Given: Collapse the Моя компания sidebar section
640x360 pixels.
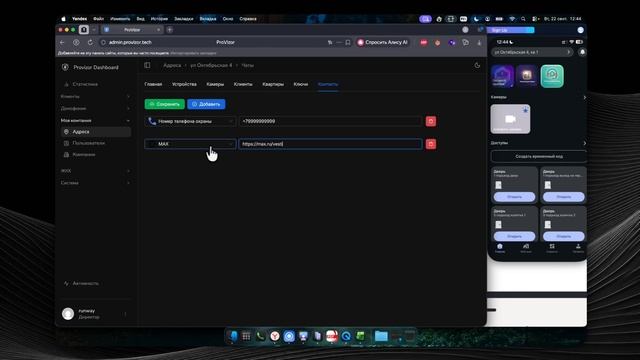Looking at the screenshot, I should [95, 120].
